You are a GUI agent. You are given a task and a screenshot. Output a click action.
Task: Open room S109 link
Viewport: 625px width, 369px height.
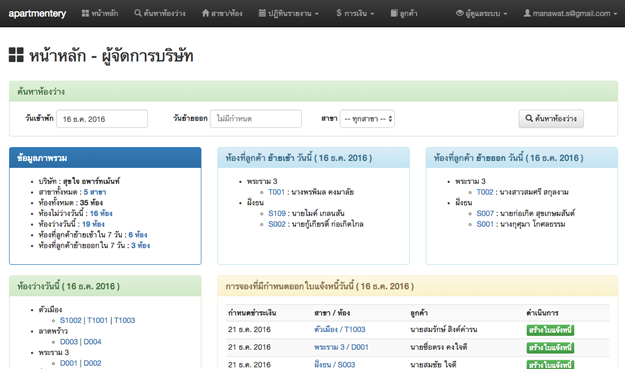[277, 213]
